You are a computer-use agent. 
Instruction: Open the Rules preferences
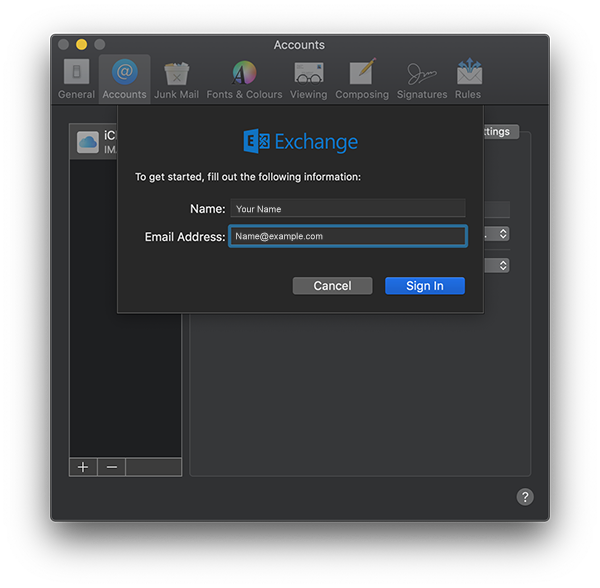pyautogui.click(x=468, y=79)
